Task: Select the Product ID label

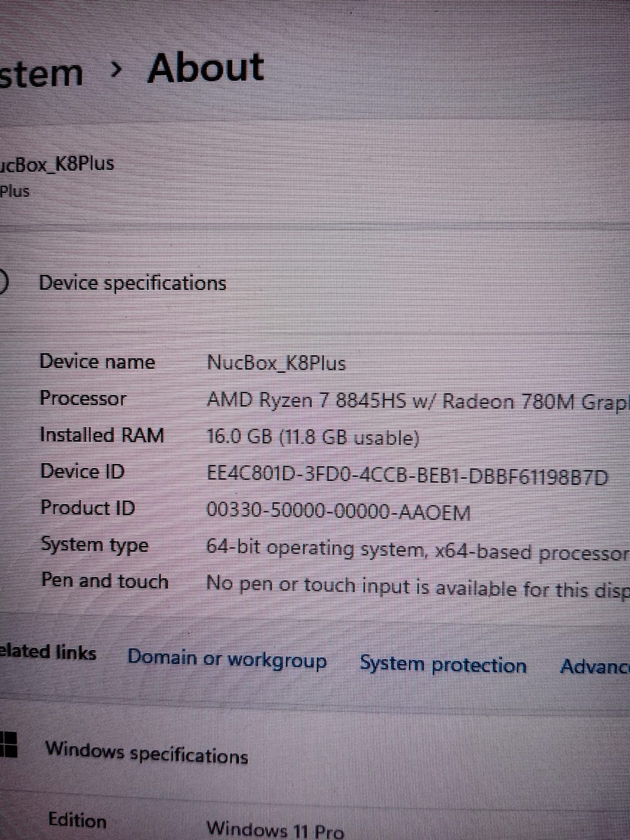Action: coord(88,508)
